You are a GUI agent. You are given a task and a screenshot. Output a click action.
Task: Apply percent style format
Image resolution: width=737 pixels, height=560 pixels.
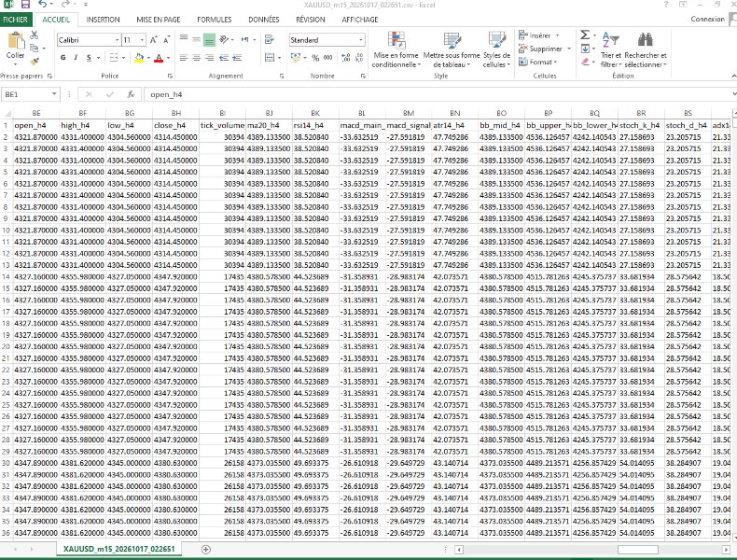pos(315,58)
